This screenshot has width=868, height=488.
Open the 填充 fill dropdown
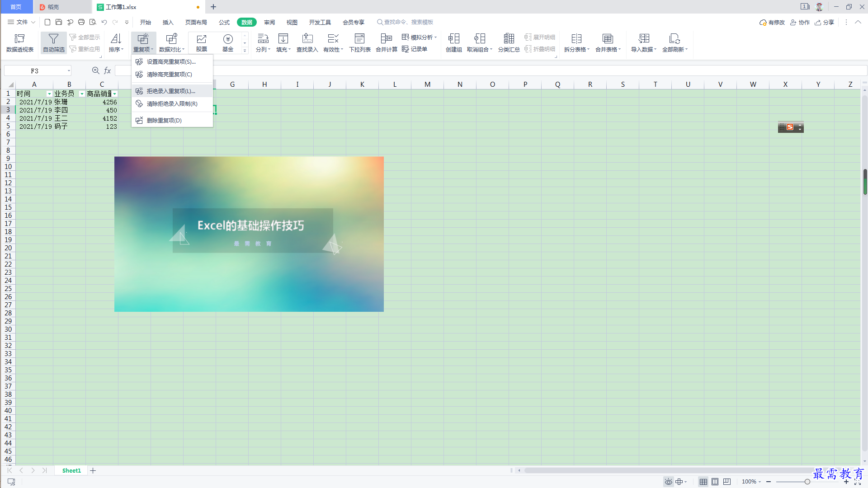point(283,43)
